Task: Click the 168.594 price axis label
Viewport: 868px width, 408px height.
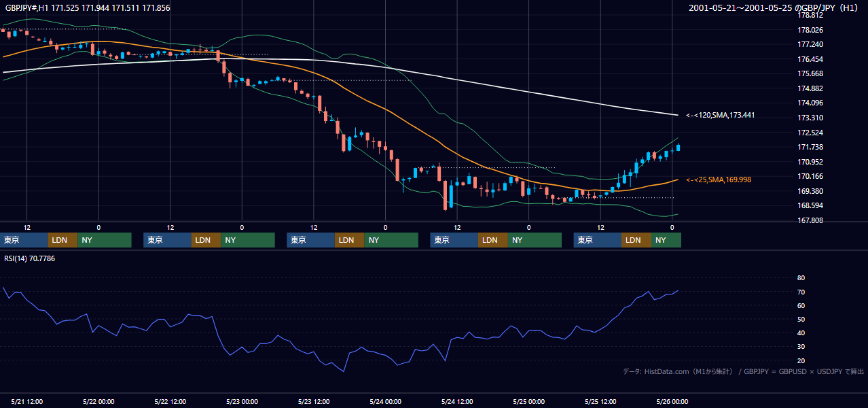Action: (810, 205)
